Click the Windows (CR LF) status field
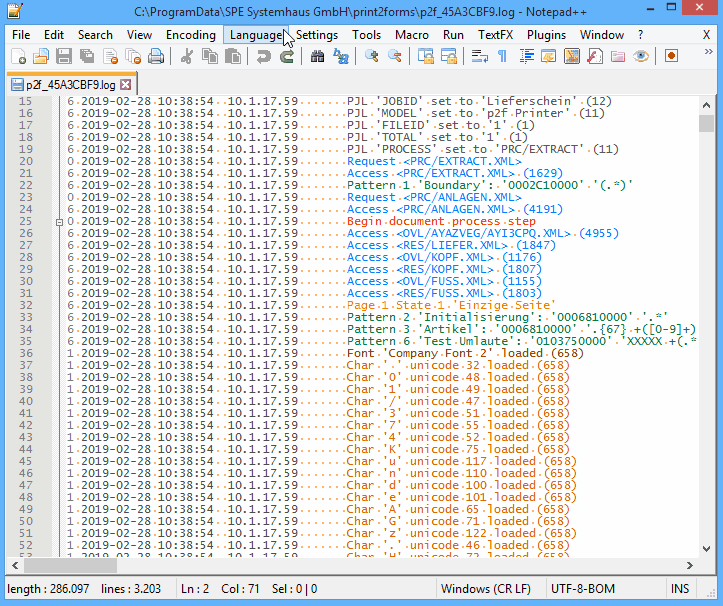This screenshot has width=723, height=606. pos(487,589)
